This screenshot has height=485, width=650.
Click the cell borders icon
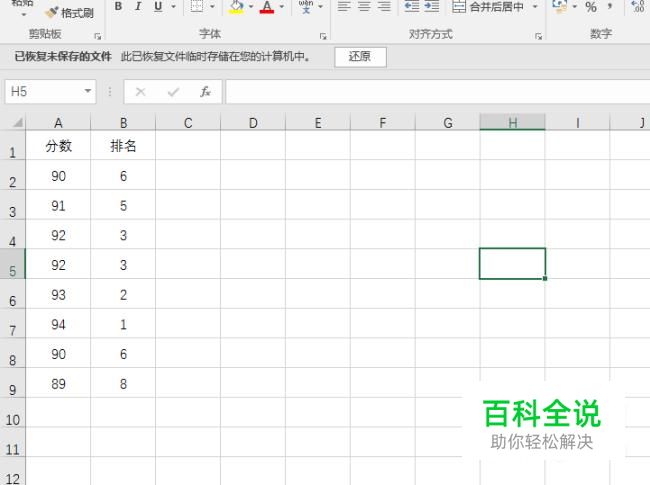[196, 6]
